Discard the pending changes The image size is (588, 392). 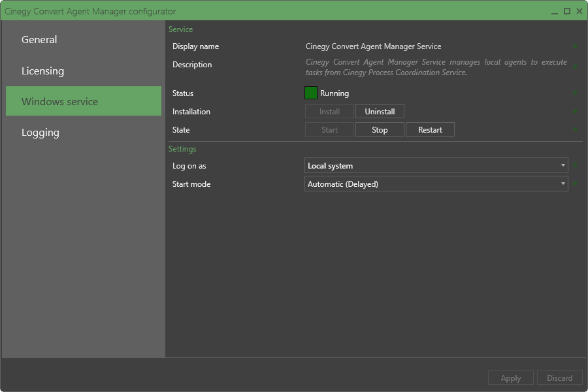559,378
